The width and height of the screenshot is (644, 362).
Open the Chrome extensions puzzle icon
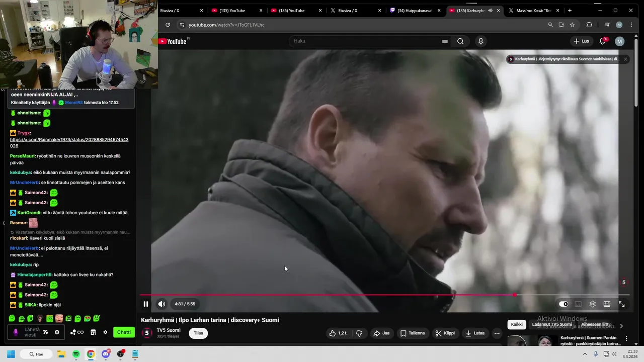coord(589,25)
